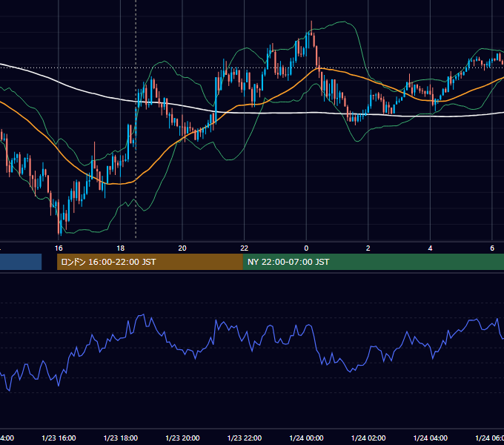Screen dimensions: 504x445
Task: Click the blue session bar left of ロンドン
Action: [21, 262]
